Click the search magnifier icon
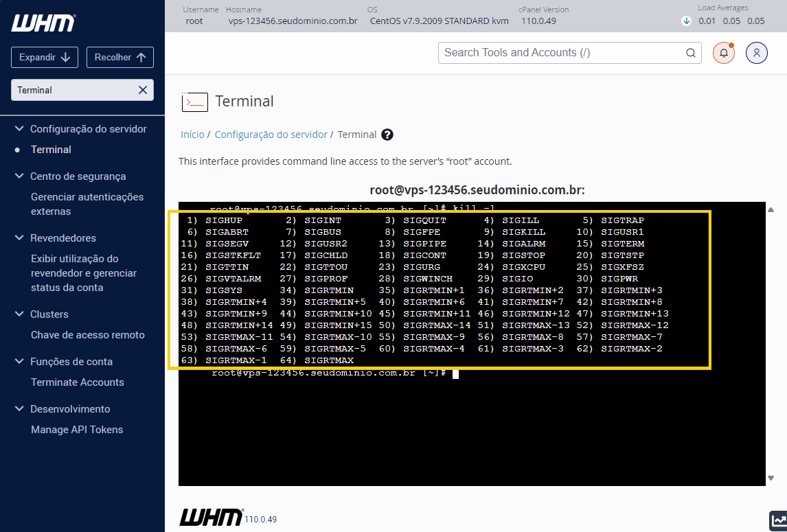 691,52
